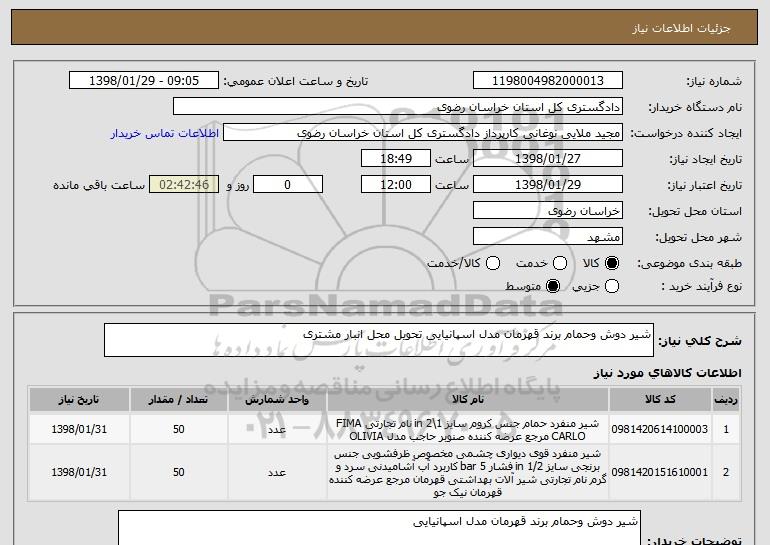Click the remaining time countdown 02:42:46
This screenshot has height=545, width=770.
(184, 185)
